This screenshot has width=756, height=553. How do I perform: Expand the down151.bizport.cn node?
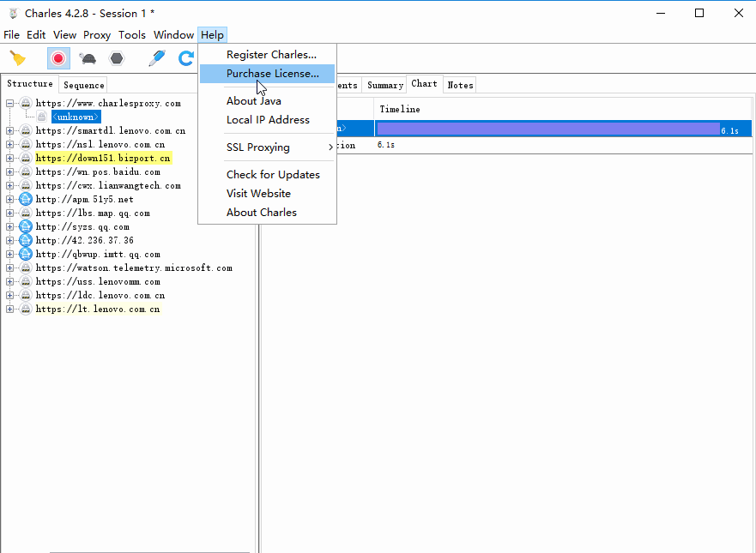pyautogui.click(x=9, y=158)
